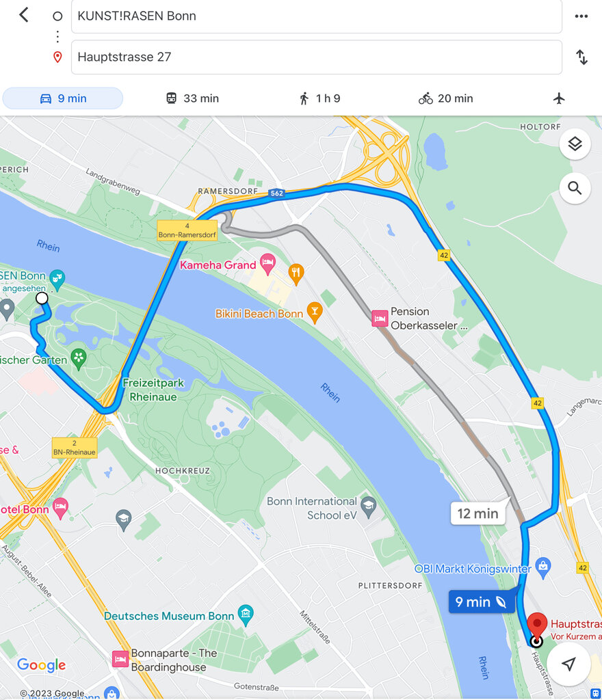This screenshot has height=700, width=602.
Task: Edit the Hauptstrasse 27 destination field
Action: click(316, 57)
